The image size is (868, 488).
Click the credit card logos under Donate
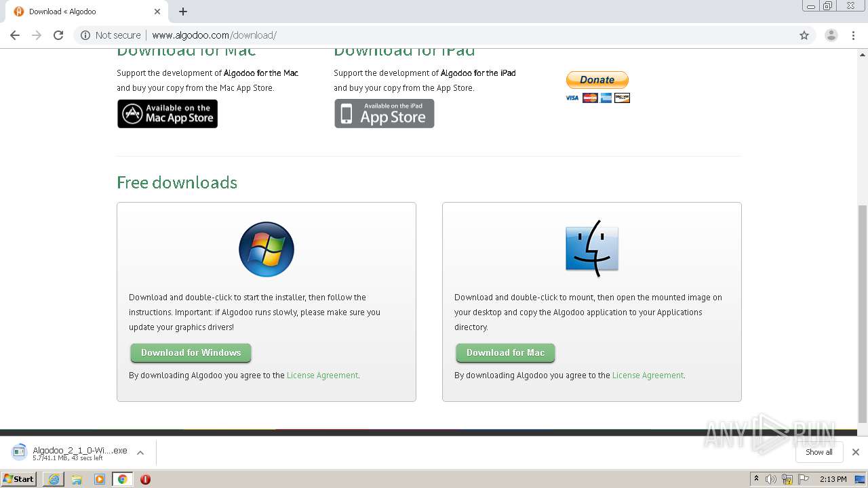click(598, 98)
